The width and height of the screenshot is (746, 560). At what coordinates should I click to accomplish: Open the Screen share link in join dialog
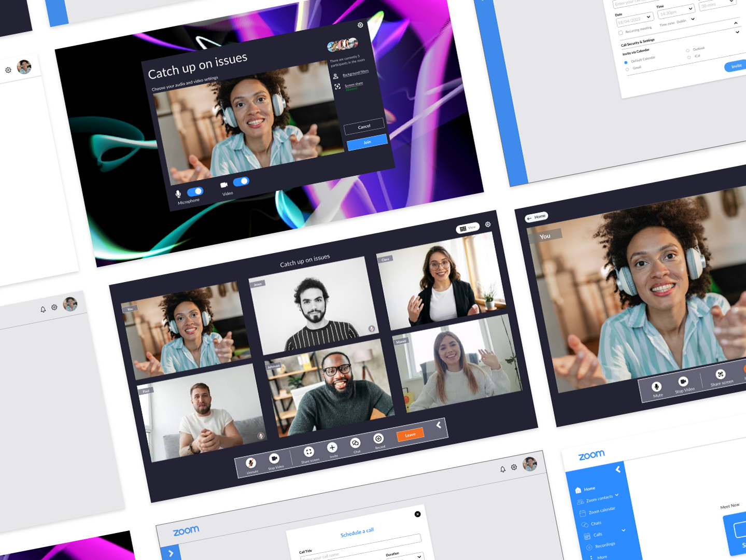354,84
